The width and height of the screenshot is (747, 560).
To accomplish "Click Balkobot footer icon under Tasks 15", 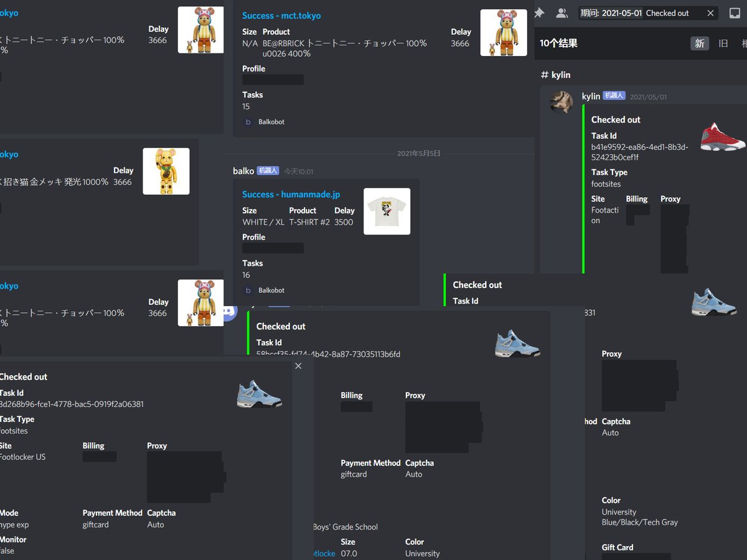I will coord(248,122).
